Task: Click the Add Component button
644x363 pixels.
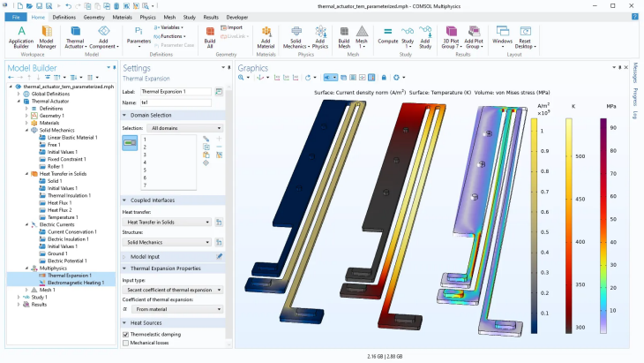Action: (103, 37)
